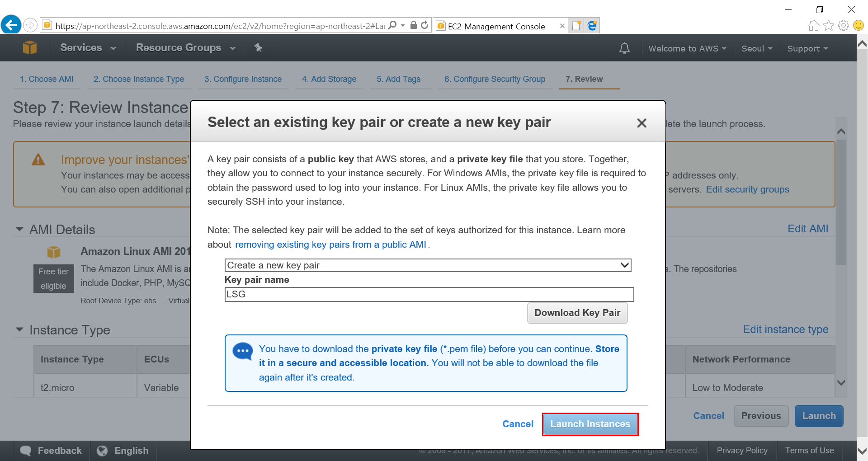868x461 pixels.
Task: Open the Privacy Policy link
Action: 742,451
